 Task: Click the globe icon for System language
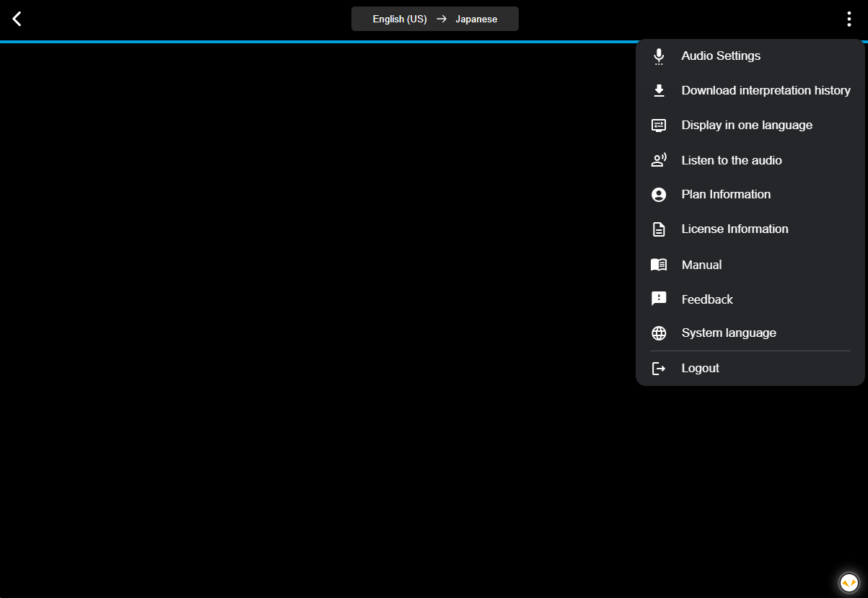point(658,333)
